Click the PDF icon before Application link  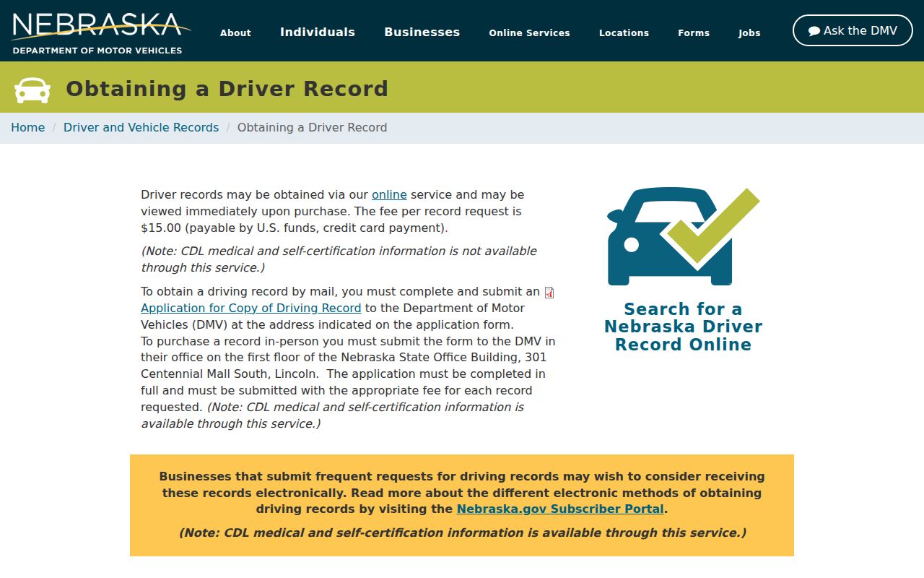pyautogui.click(x=549, y=293)
